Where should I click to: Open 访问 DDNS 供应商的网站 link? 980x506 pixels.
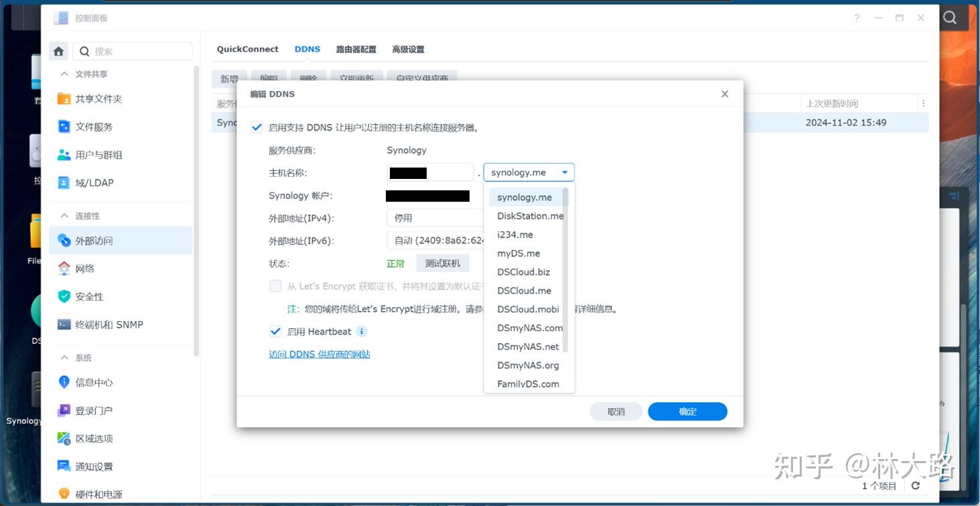(320, 354)
